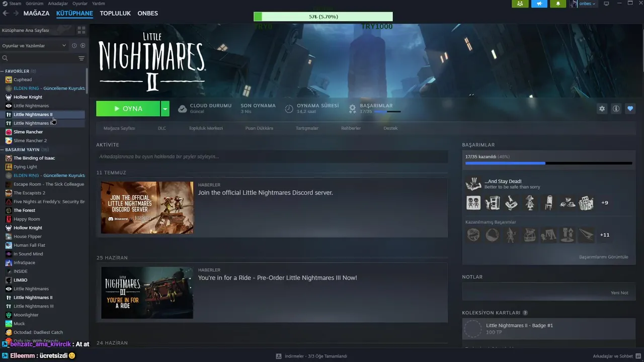Click the play time clock icon
The image size is (644, 362).
coord(289,109)
